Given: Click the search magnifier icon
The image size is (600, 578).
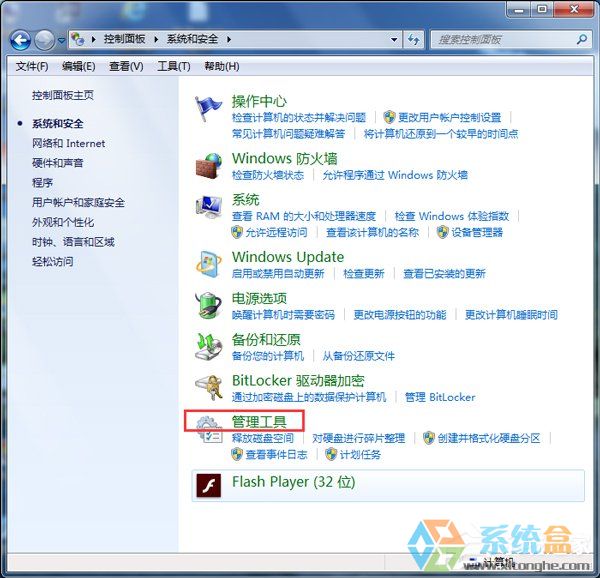Looking at the screenshot, I should click(x=582, y=39).
